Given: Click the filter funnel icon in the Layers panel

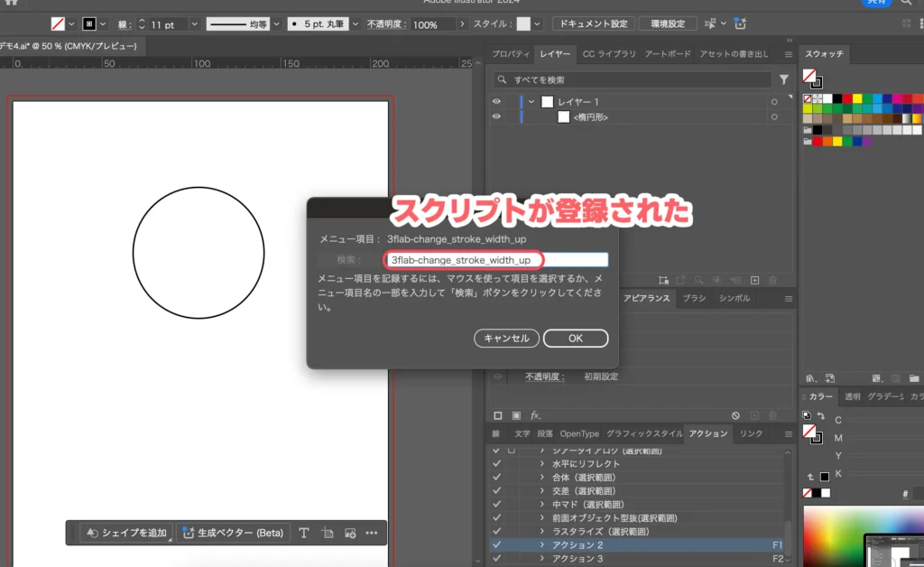Looking at the screenshot, I should coord(784,79).
